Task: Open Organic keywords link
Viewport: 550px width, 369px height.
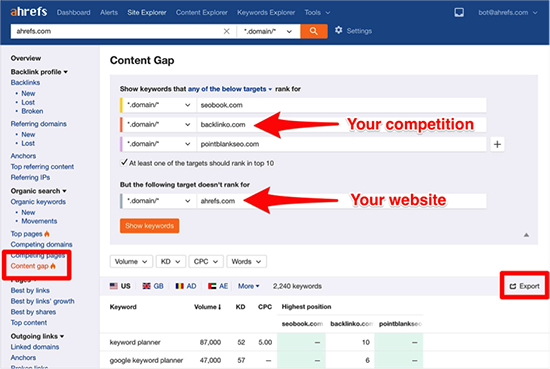Action: tap(38, 202)
